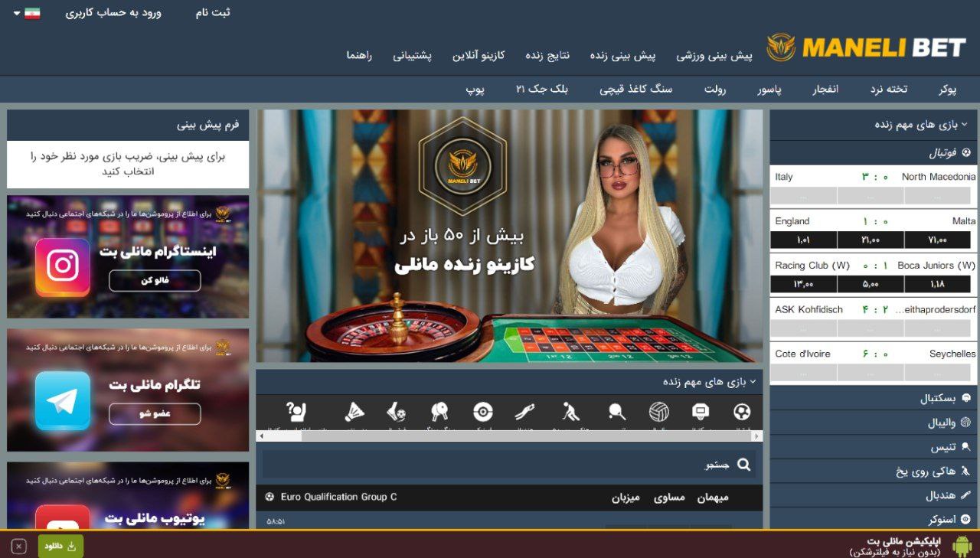Open the badminton sport icon
The height and width of the screenshot is (558, 980).
point(353,411)
